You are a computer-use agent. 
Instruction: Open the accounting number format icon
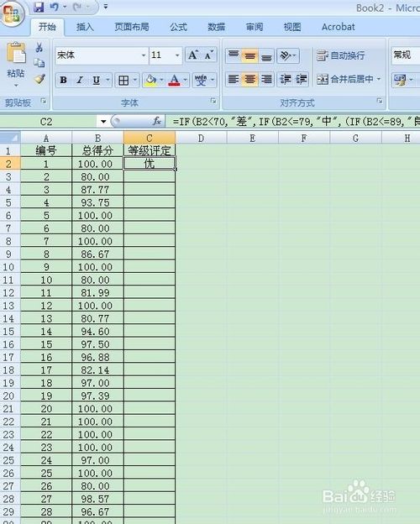click(x=401, y=80)
